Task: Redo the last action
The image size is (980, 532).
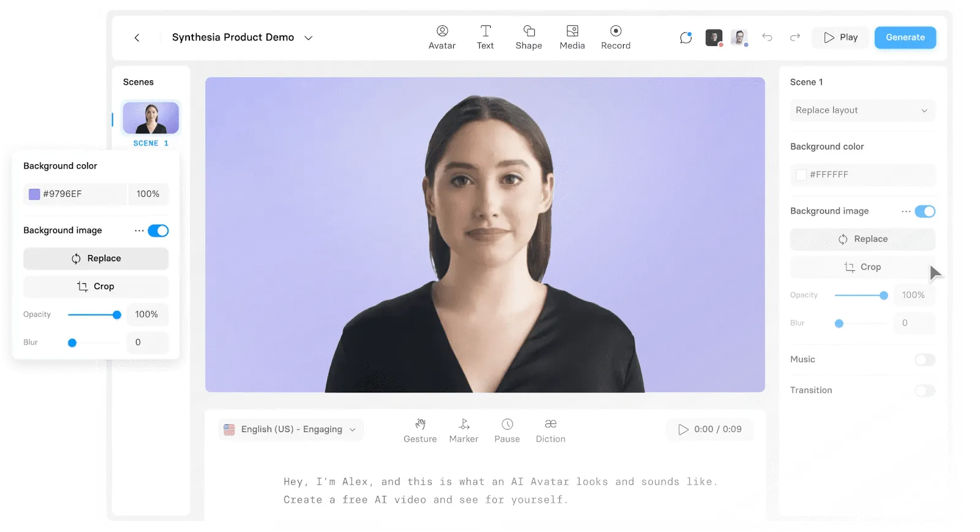Action: click(795, 37)
